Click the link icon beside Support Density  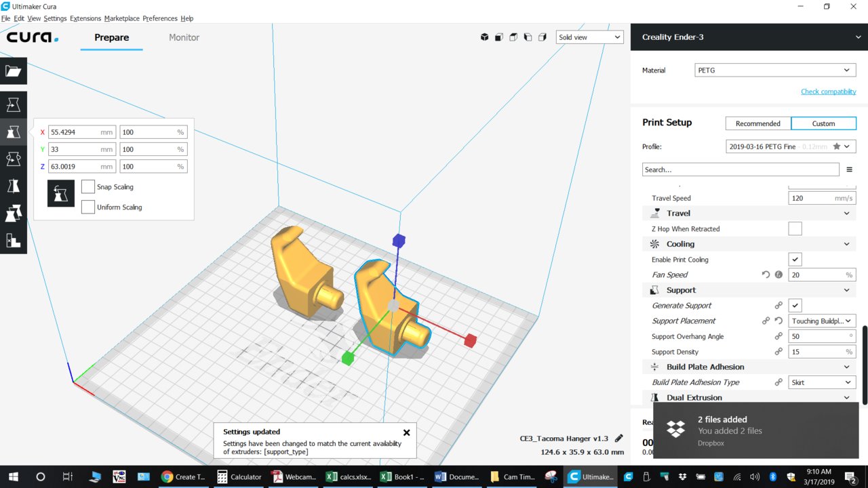click(x=778, y=352)
